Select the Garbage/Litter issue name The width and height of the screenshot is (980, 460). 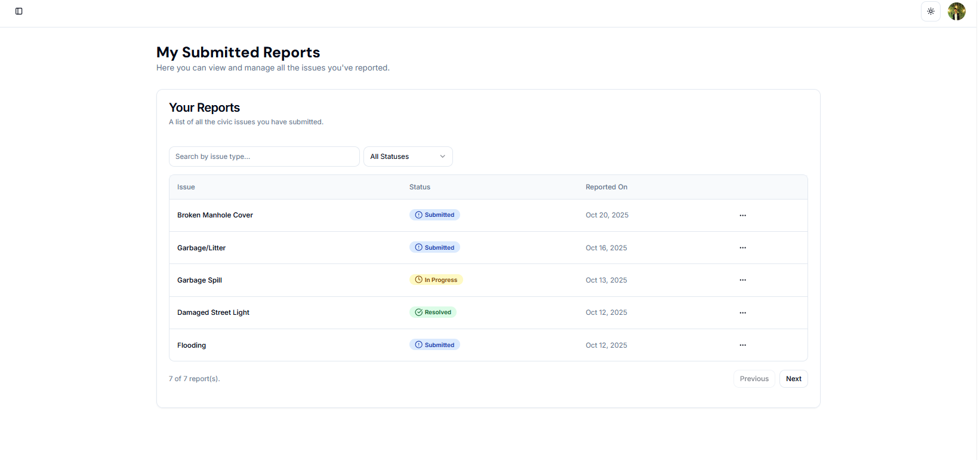pyautogui.click(x=201, y=248)
